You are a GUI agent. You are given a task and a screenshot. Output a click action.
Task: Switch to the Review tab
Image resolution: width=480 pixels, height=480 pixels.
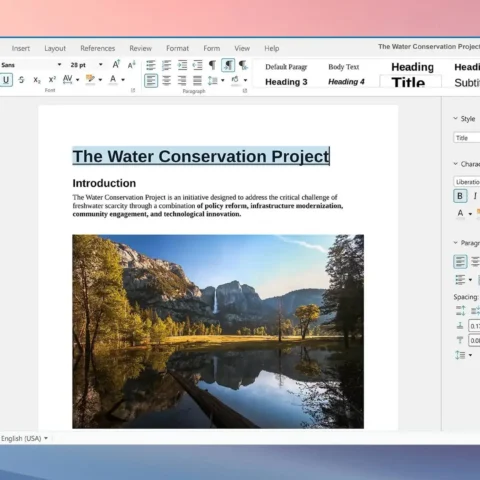141,48
